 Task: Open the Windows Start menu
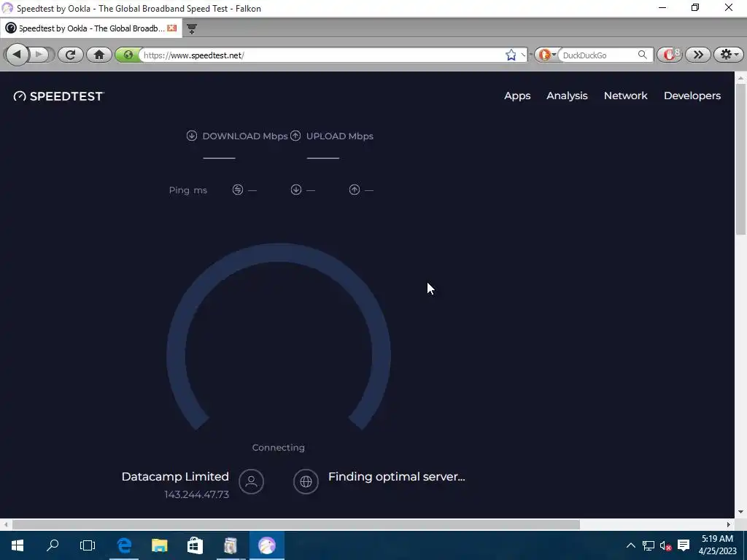(x=18, y=545)
